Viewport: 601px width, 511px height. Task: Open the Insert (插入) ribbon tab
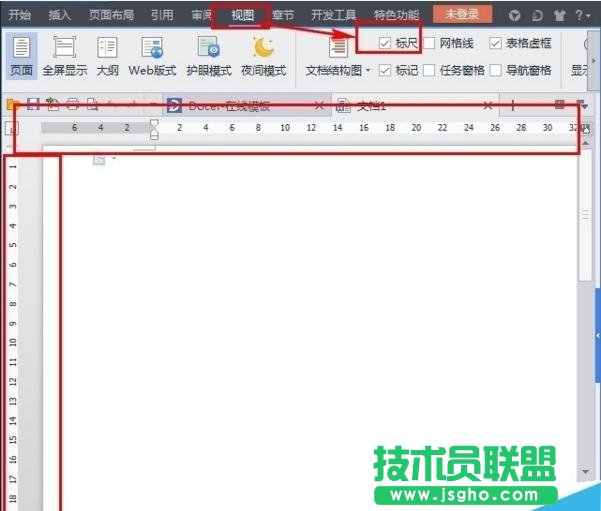tap(60, 15)
